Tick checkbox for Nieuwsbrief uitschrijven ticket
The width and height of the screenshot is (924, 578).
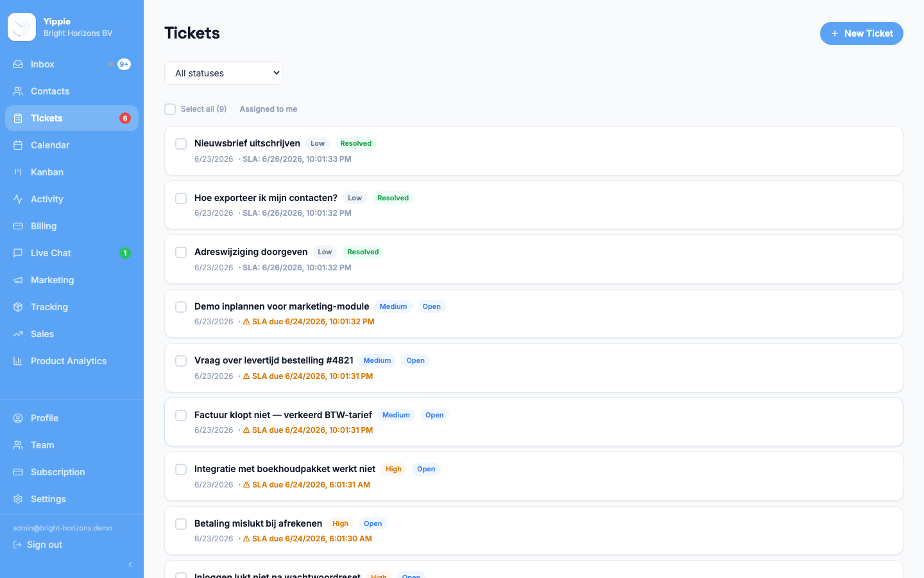pos(181,144)
